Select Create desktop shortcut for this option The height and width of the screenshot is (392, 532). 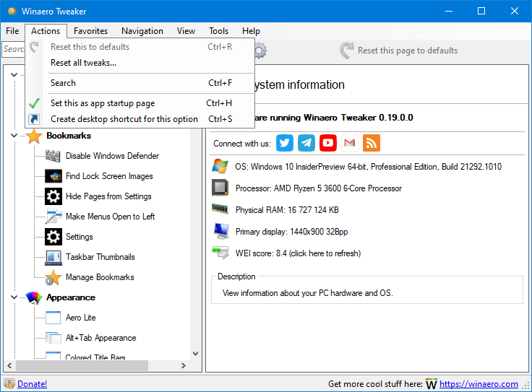(140, 119)
